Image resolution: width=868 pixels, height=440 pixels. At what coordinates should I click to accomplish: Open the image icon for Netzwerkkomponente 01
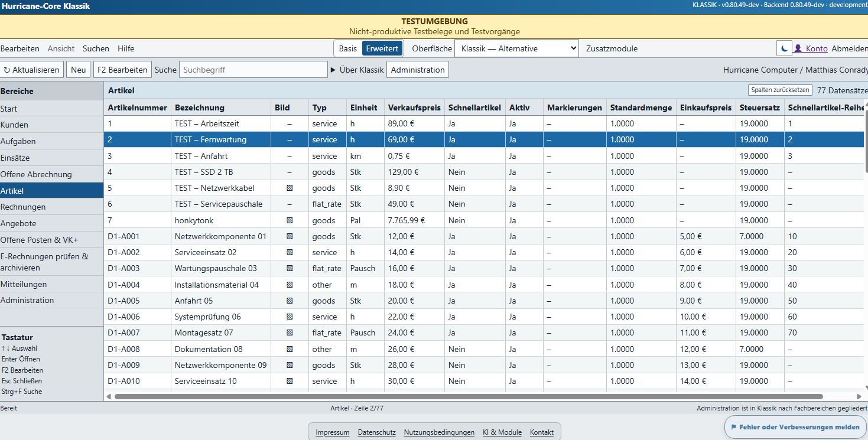[290, 236]
